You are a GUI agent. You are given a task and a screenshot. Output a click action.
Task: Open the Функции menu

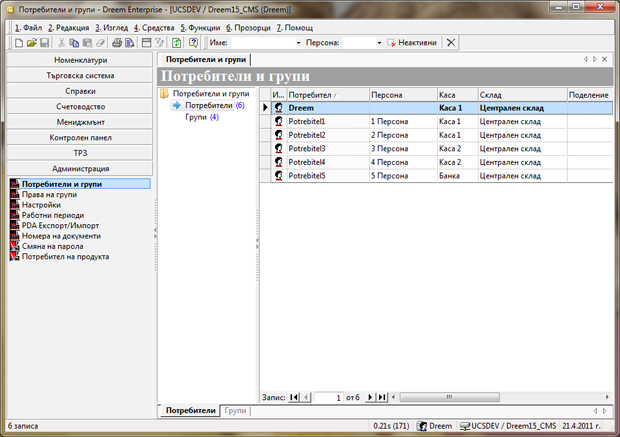(200, 28)
